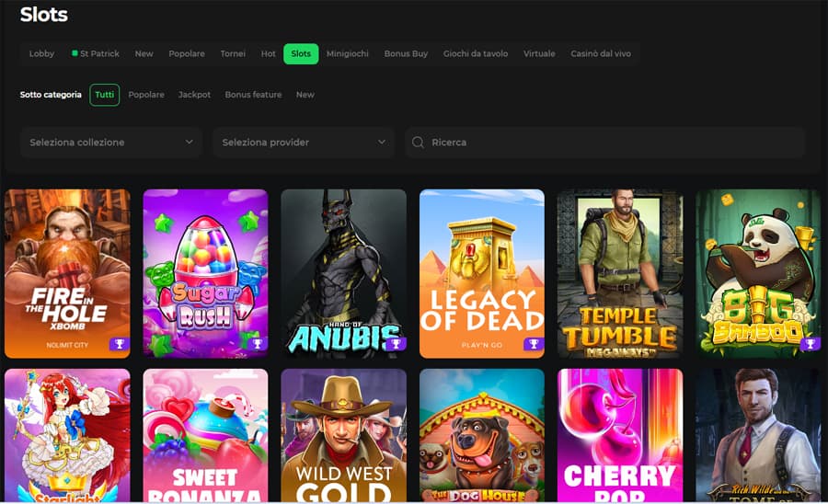Image resolution: width=828 pixels, height=504 pixels.
Task: Click the trophy badge on Hand of Anubis
Action: pos(396,345)
